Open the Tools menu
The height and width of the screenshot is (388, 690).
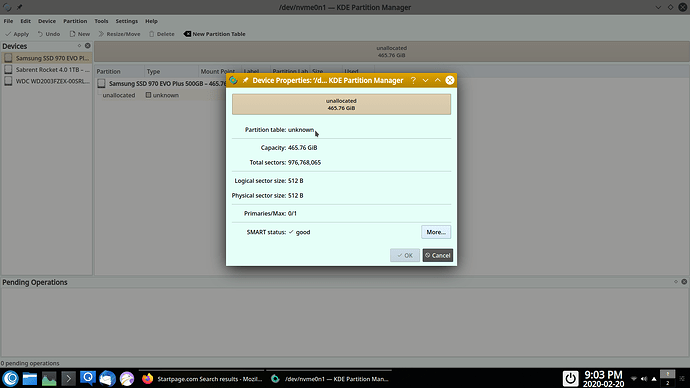tap(101, 21)
